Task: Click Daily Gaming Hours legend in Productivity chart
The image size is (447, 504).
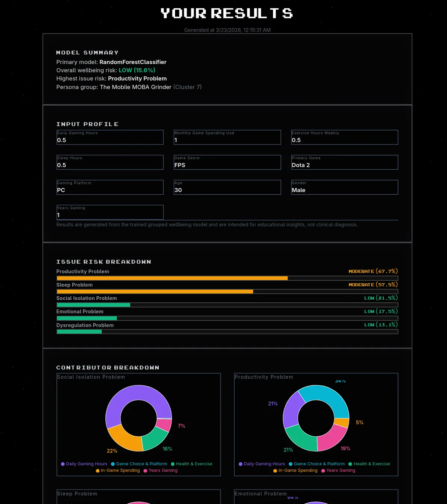Action: tap(262, 464)
